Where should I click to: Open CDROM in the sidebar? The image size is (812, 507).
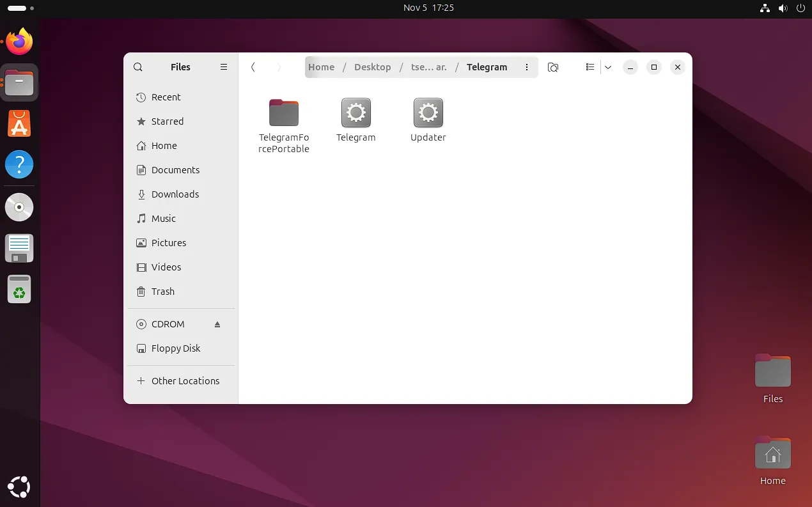point(169,324)
